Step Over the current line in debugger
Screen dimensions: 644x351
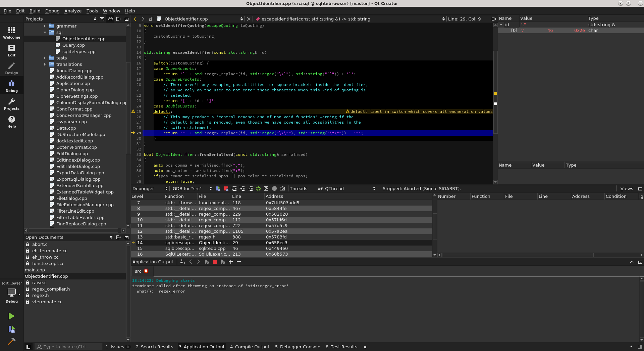[234, 188]
